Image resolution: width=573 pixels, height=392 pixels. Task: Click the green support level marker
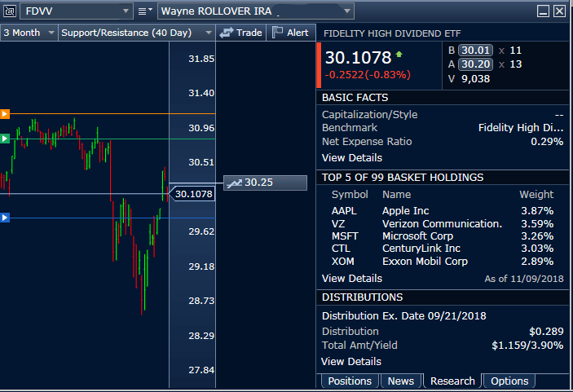pyautogui.click(x=5, y=139)
